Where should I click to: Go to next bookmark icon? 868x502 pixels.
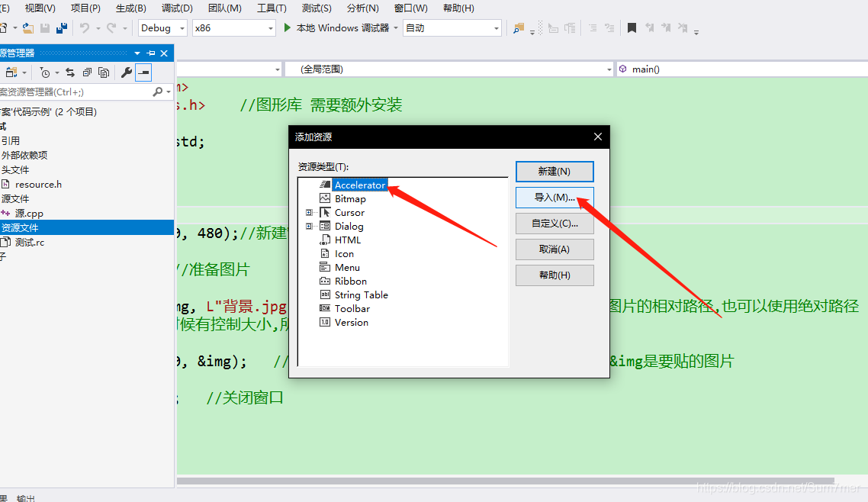pos(666,27)
